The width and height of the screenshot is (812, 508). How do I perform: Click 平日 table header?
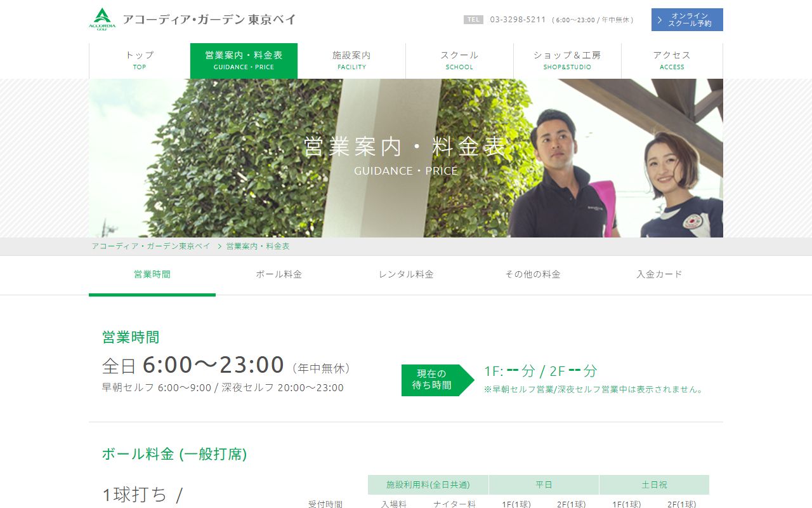(544, 485)
